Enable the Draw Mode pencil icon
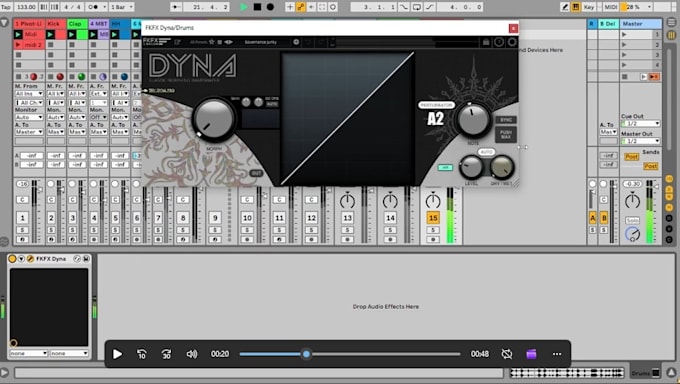Viewport: 680px width, 384px height. (565, 7)
